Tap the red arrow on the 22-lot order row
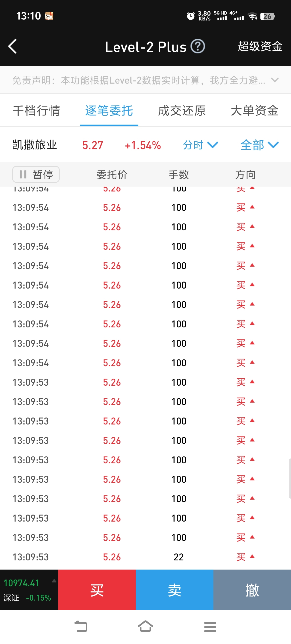 252,556
